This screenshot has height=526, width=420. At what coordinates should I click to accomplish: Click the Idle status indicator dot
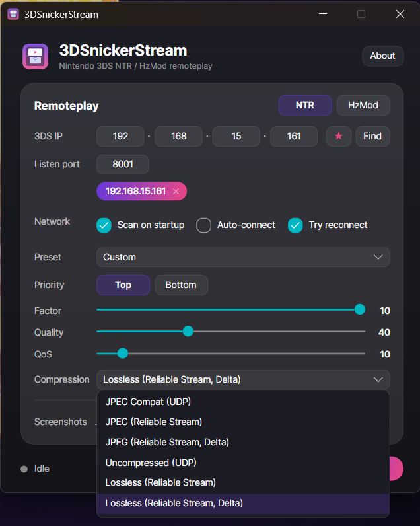(x=24, y=469)
